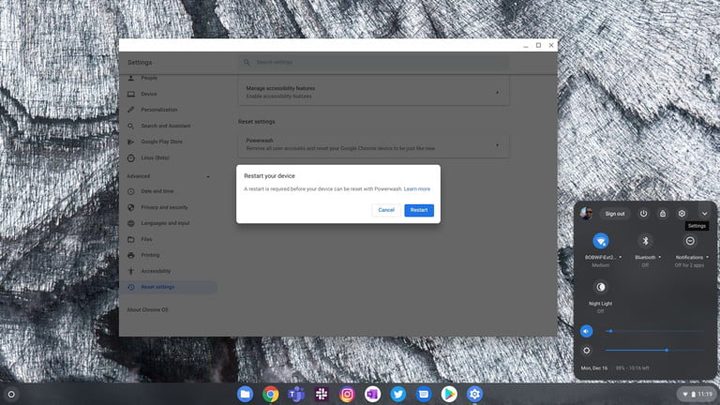Open the launcher circle button
720x405 pixels.
[x=11, y=394]
